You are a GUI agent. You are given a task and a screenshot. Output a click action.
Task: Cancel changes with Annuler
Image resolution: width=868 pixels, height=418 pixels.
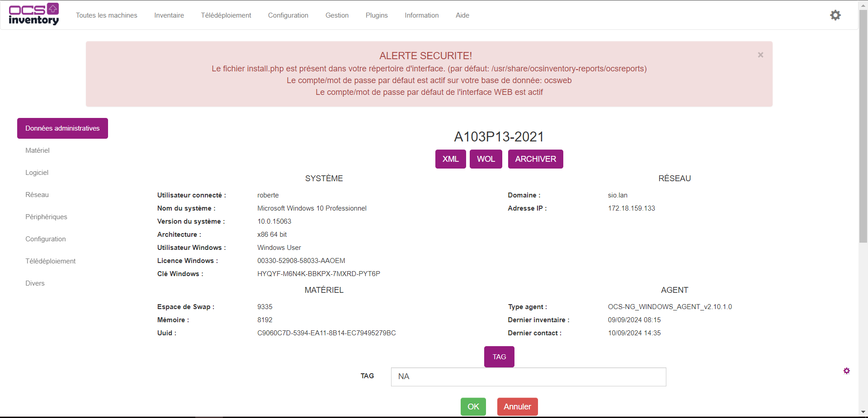517,406
